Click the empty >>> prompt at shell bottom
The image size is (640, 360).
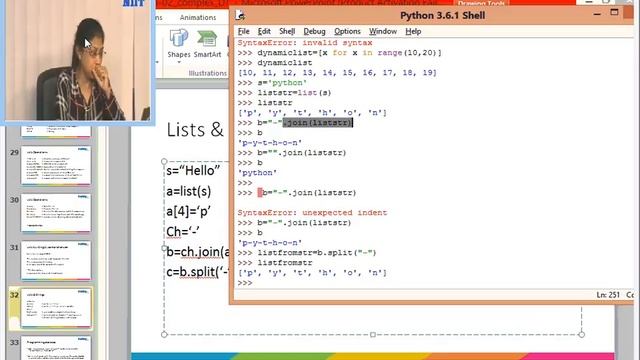click(x=245, y=283)
